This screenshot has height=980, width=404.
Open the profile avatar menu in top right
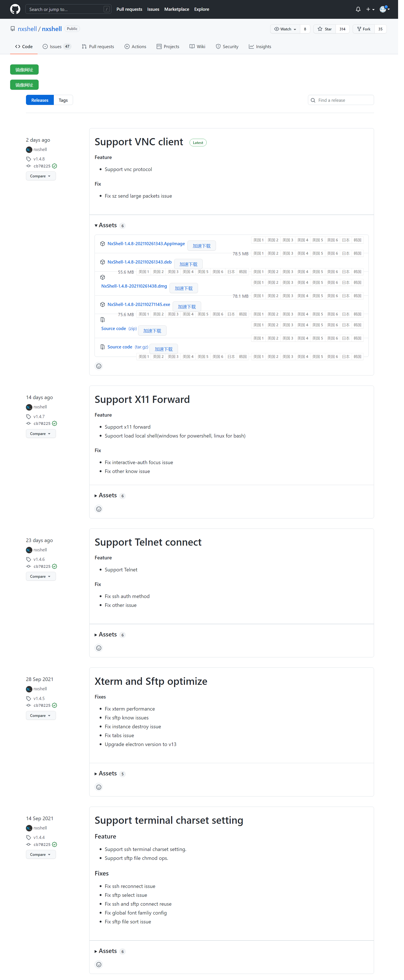pos(384,9)
